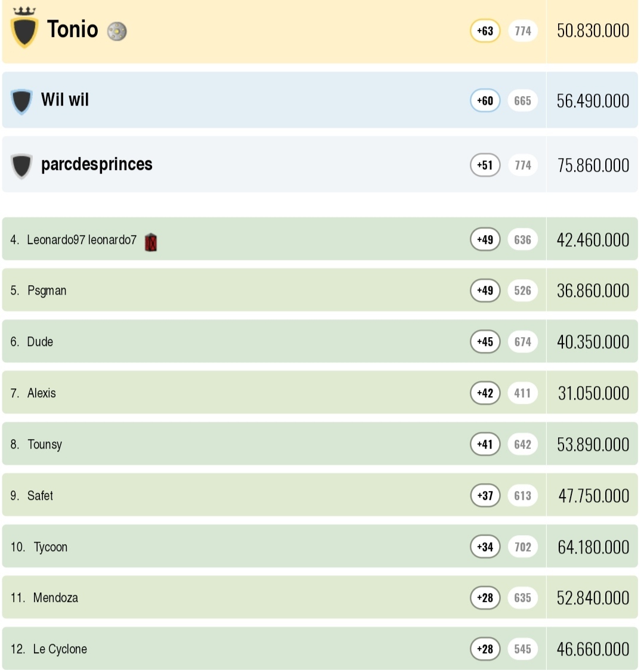The height and width of the screenshot is (670, 644).
Task: Click parcdesprinces' grey shield icon
Action: point(21,165)
